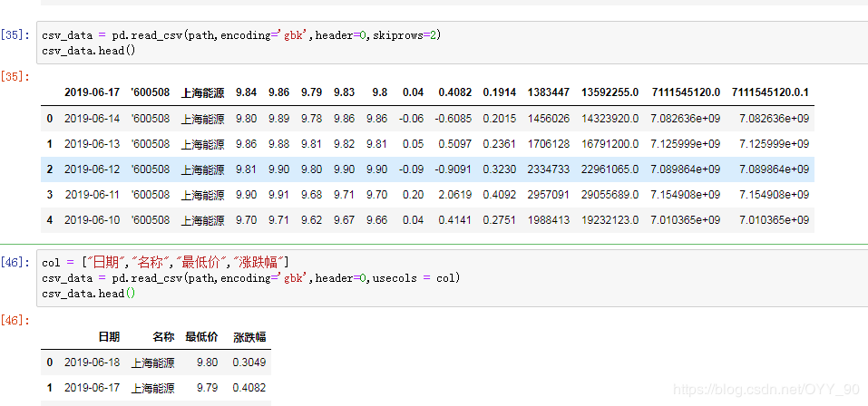The width and height of the screenshot is (868, 406).
Task: Click the Out [35] output prompt
Action: click(x=15, y=76)
